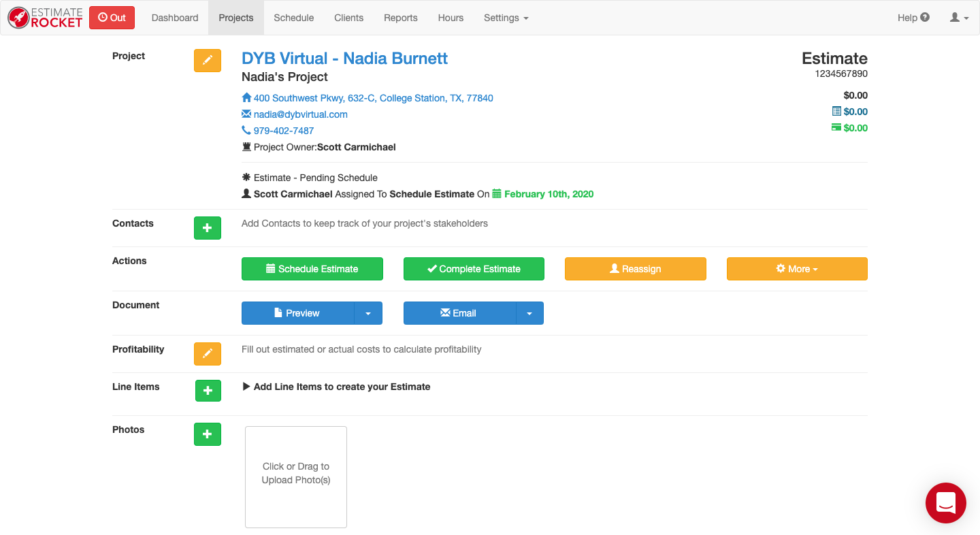The height and width of the screenshot is (535, 980).
Task: Expand Add Line Items disclosure triangle
Action: (x=246, y=387)
